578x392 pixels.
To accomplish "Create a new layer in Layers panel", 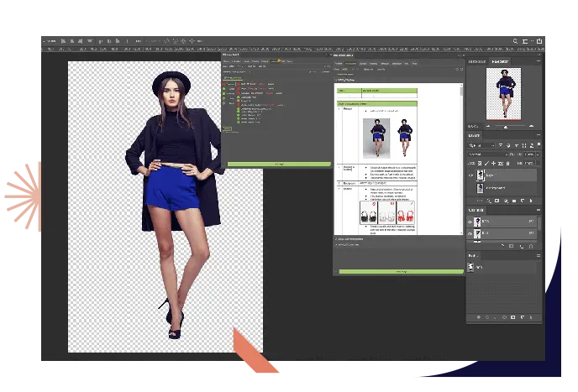I will pyautogui.click(x=523, y=201).
